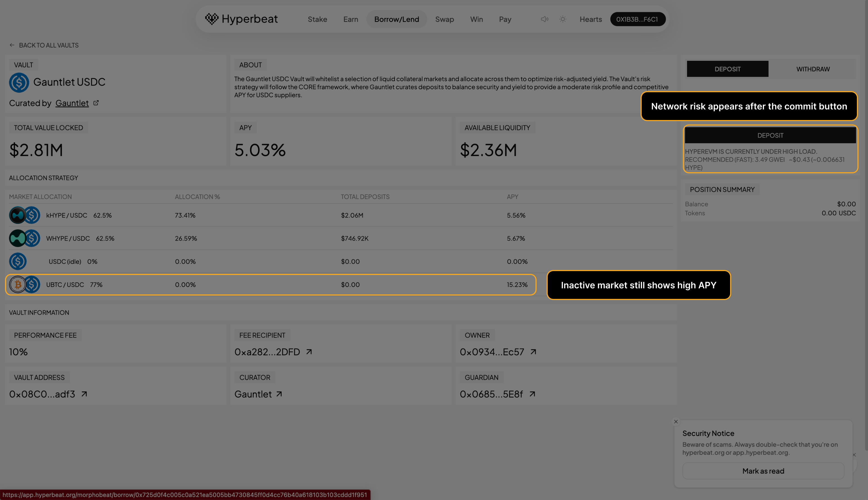
Task: Click guardian address 0x0685...5E8f
Action: click(491, 394)
